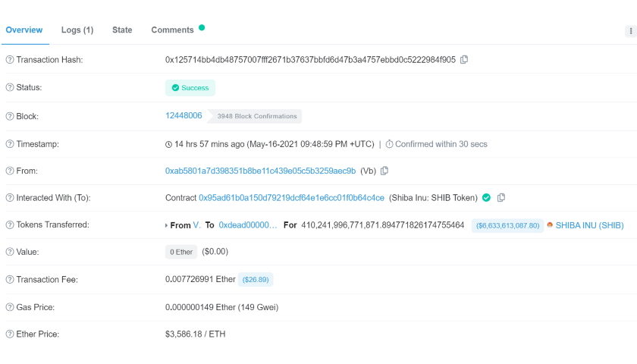Copy the From address (Vb)
637x364 pixels.
pyautogui.click(x=384, y=171)
